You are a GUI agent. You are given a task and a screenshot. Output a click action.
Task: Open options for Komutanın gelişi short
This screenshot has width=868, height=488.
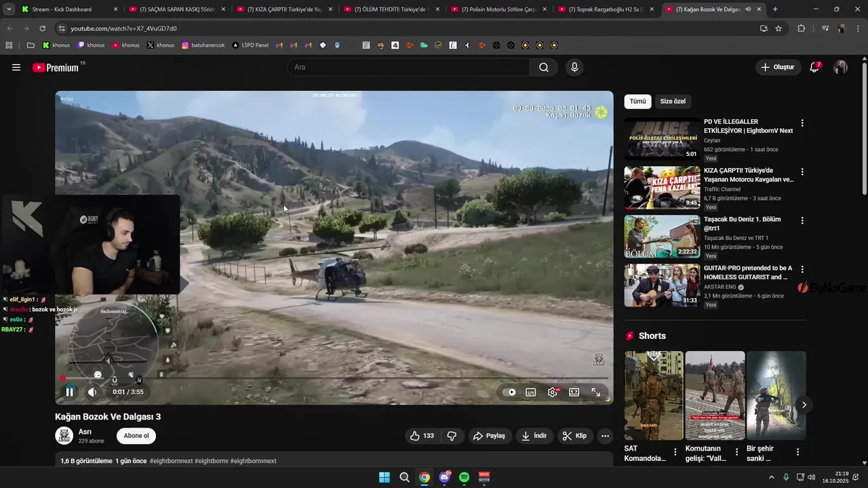(736, 452)
